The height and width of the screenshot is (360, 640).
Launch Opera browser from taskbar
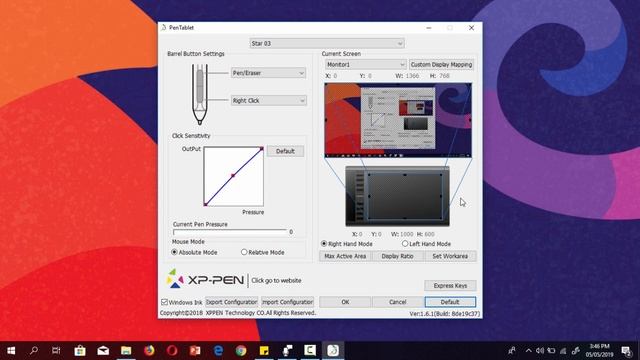click(x=172, y=351)
